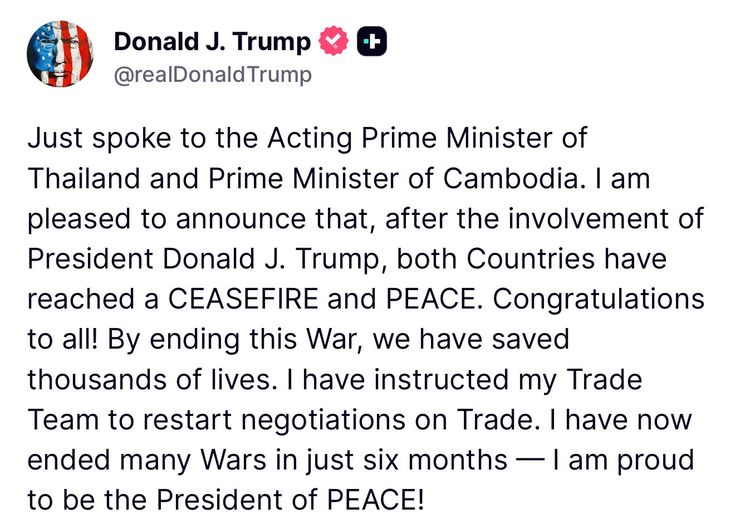The height and width of the screenshot is (528, 735).
Task: Click the phrase 'thousands of lives'
Action: [149, 379]
